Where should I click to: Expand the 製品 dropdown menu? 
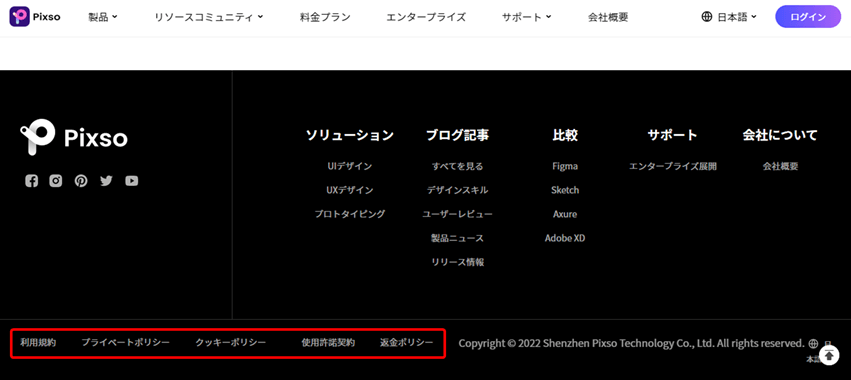pyautogui.click(x=103, y=17)
